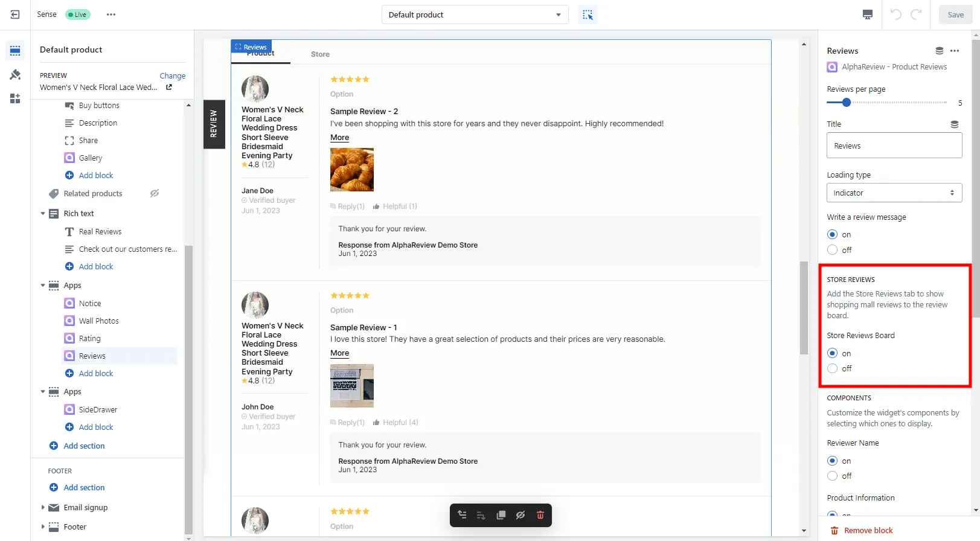Image resolution: width=980 pixels, height=541 pixels.
Task: Collapse the Rich text section
Action: pos(43,214)
